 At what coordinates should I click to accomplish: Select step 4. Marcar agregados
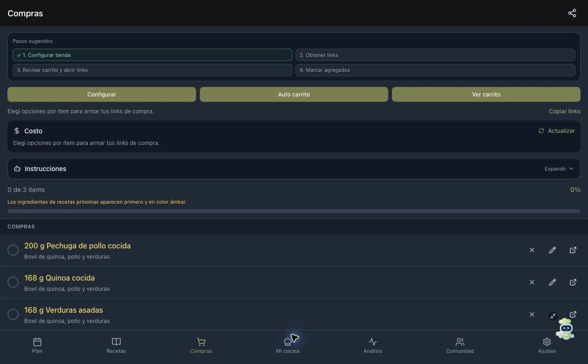click(435, 70)
